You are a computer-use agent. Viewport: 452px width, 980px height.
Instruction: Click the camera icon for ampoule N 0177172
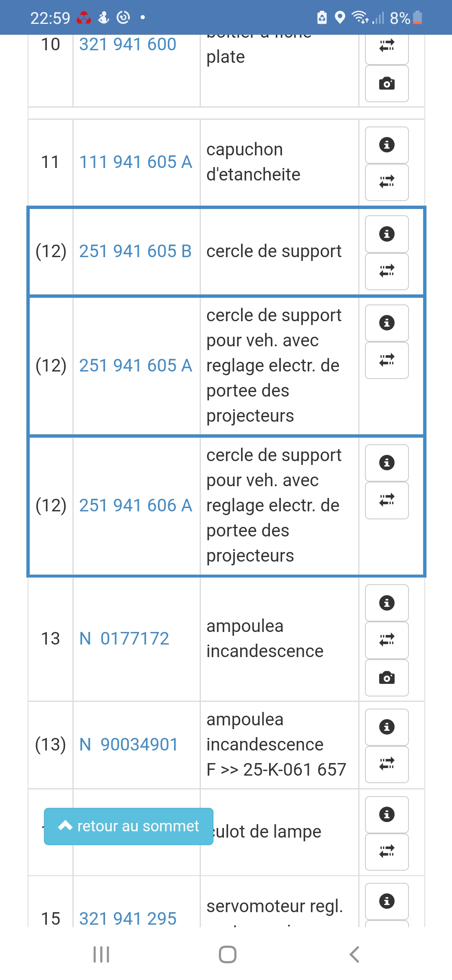click(387, 676)
